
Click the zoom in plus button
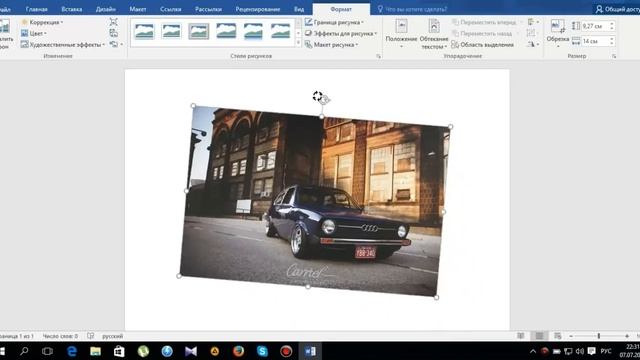coord(627,336)
